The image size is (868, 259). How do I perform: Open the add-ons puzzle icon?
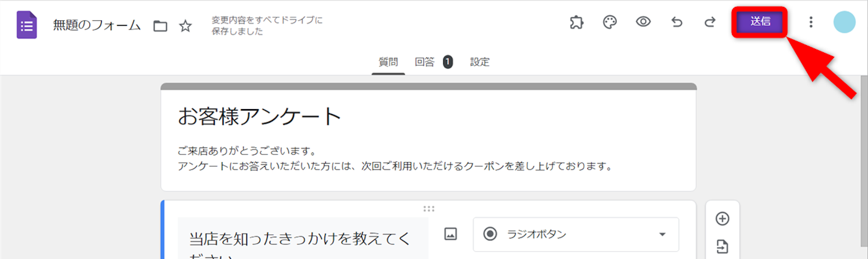tap(576, 22)
